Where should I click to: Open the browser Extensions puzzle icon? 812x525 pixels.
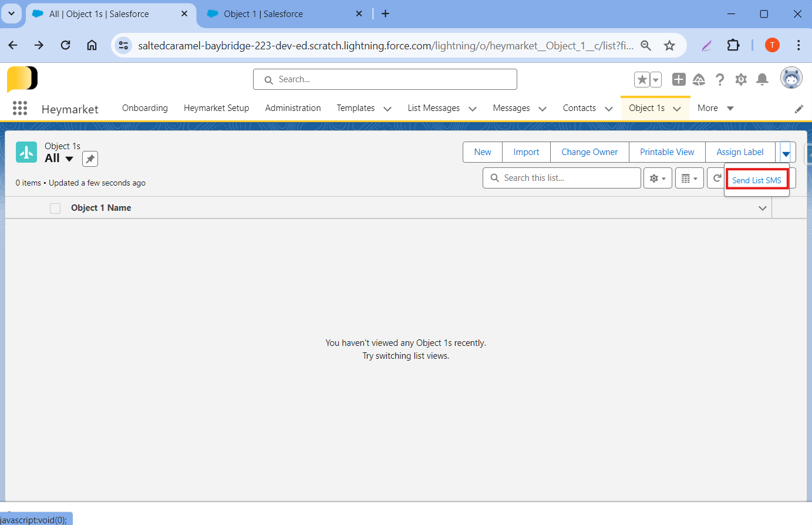[x=733, y=45]
